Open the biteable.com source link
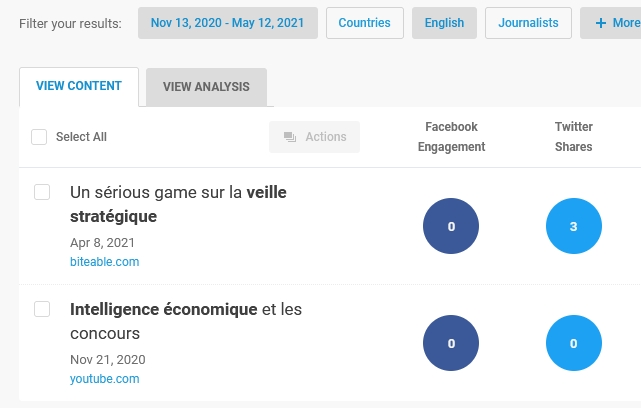The width and height of the screenshot is (641, 408). (x=105, y=262)
